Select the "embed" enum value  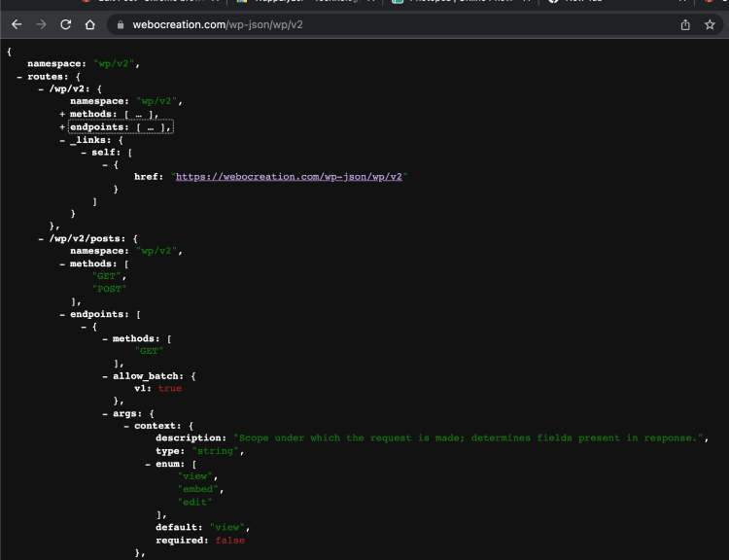coord(197,489)
